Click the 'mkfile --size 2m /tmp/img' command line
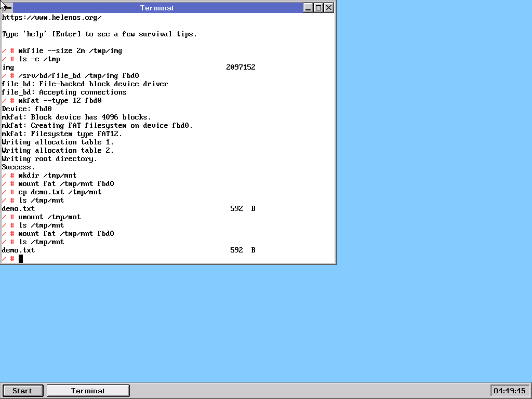This screenshot has height=399, width=532. (x=70, y=51)
